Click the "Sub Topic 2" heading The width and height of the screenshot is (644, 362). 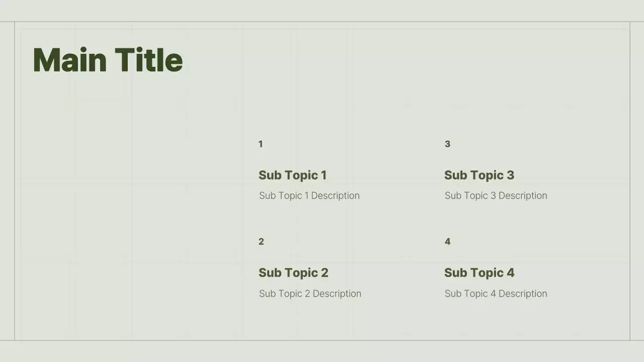click(293, 273)
